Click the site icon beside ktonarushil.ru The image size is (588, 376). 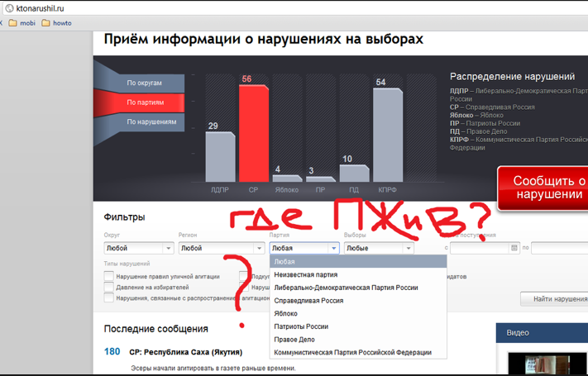8,7
